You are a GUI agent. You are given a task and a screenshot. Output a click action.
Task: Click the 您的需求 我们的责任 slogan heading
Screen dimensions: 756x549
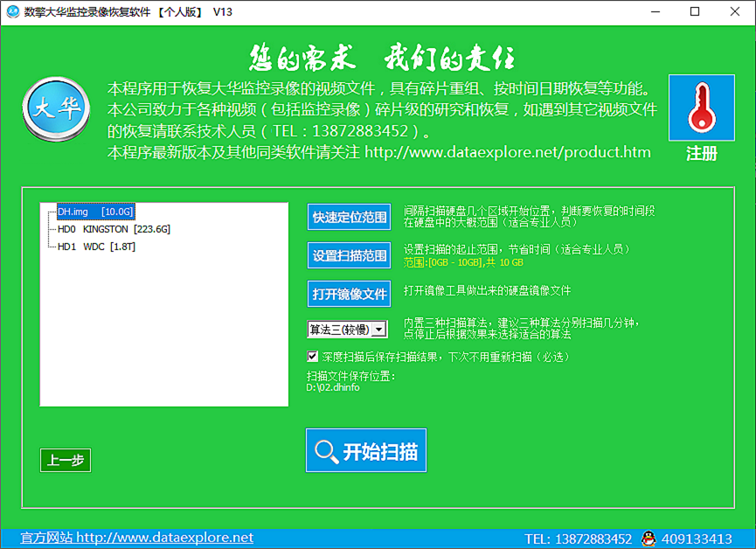coord(382,58)
